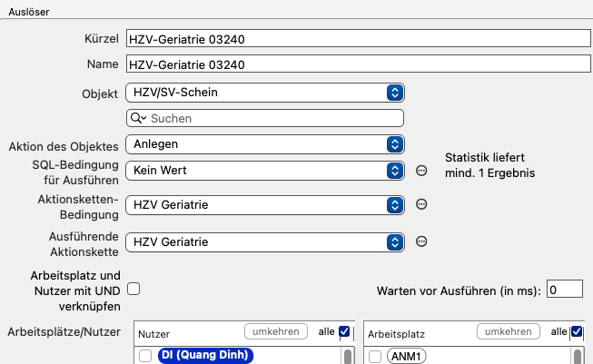Screen dimensions: 593x364
Task: Open ellipsis options beside Aktionsketten-Bedingung dropdown
Action: tap(421, 204)
